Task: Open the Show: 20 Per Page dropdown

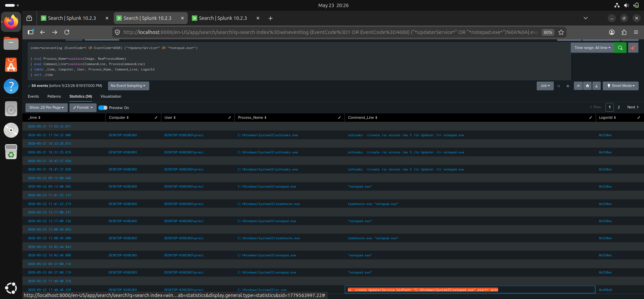Action: 47,108
